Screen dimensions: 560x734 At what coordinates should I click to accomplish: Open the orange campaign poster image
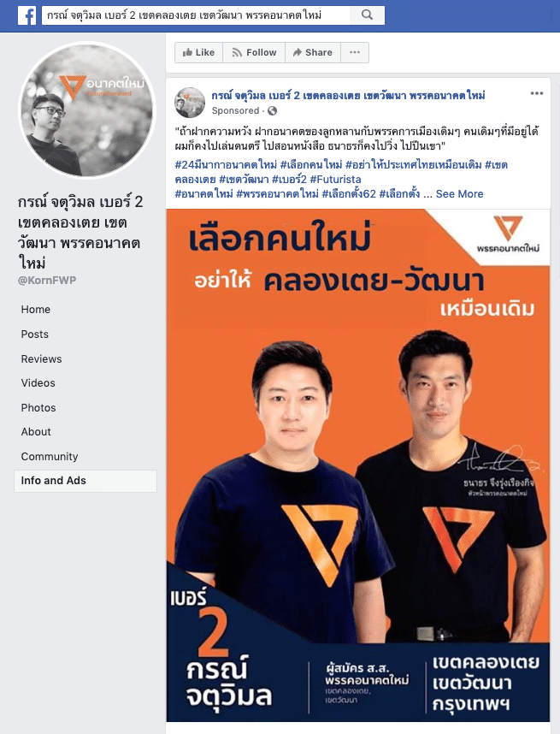pyautogui.click(x=358, y=465)
